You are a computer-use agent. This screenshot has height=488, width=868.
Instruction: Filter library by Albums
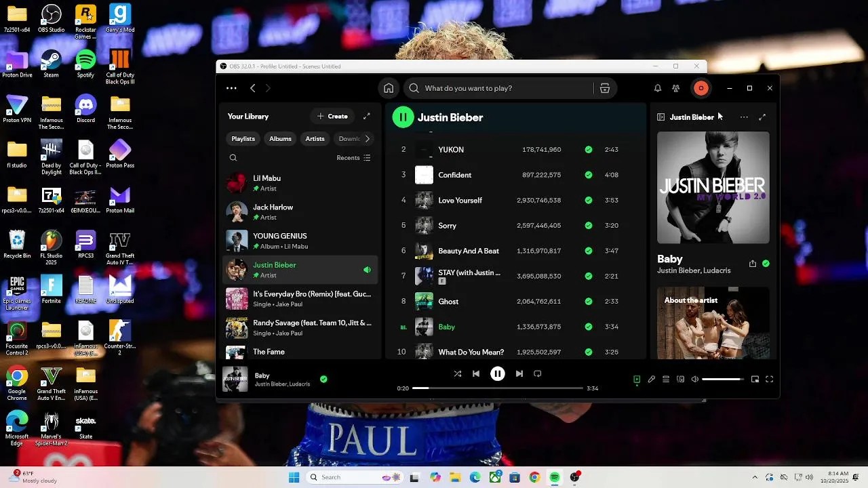pyautogui.click(x=280, y=139)
